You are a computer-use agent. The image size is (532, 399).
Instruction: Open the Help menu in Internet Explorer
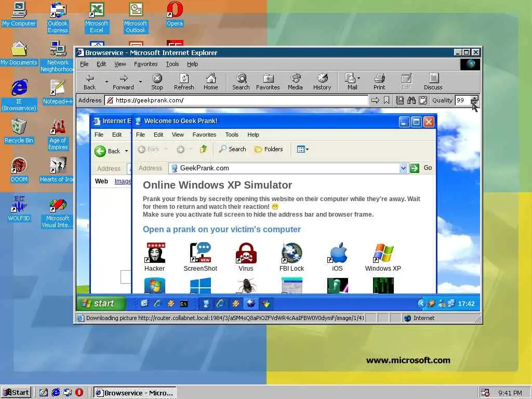coord(192,64)
